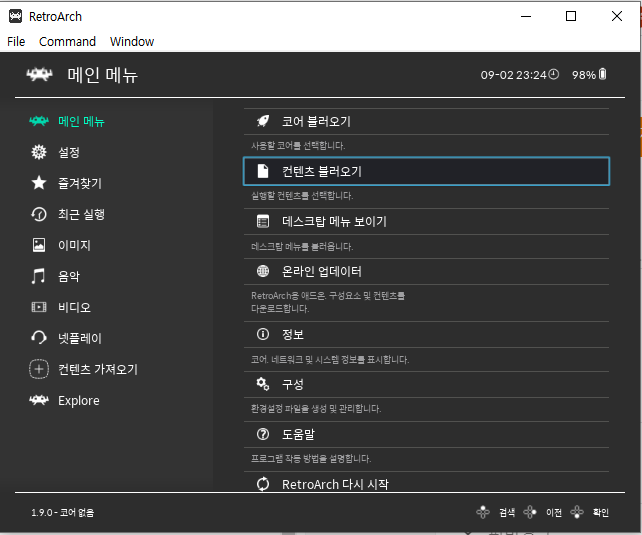Click version text 1.9.0 - 코어 없음

(63, 512)
